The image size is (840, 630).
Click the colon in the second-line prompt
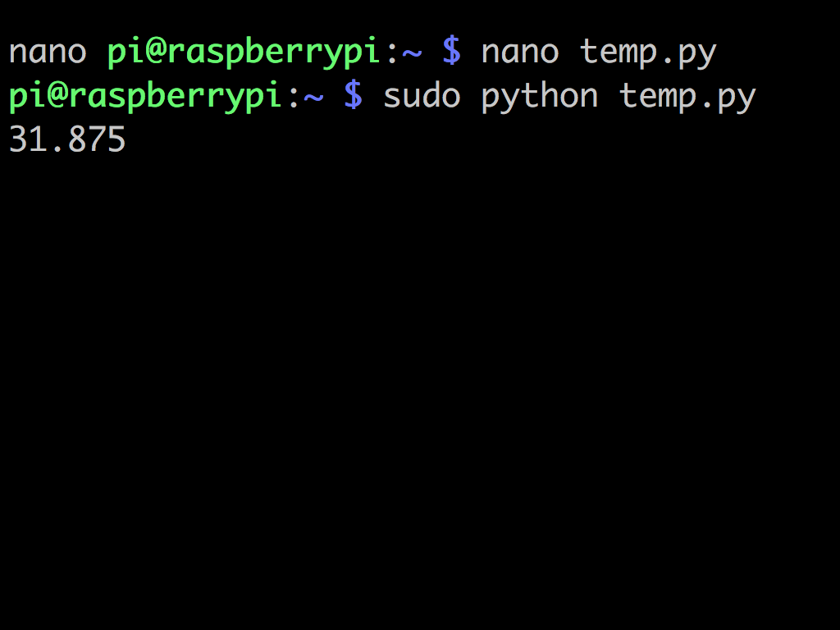pyautogui.click(x=294, y=98)
